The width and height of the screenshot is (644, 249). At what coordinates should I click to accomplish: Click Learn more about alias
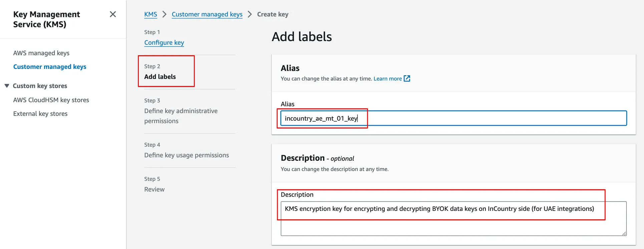pos(387,79)
